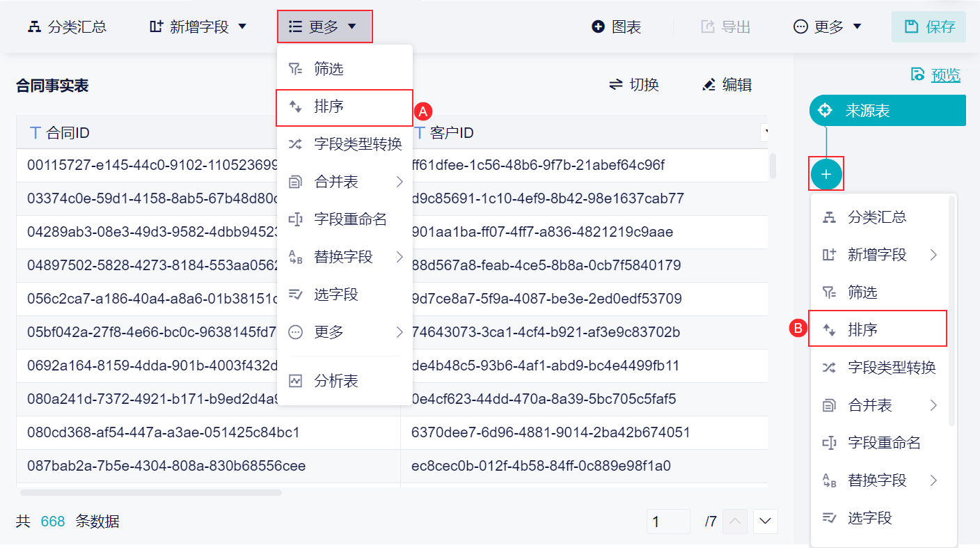
Task: Expand the 新增字段 toolbar dropdown
Action: (x=198, y=27)
